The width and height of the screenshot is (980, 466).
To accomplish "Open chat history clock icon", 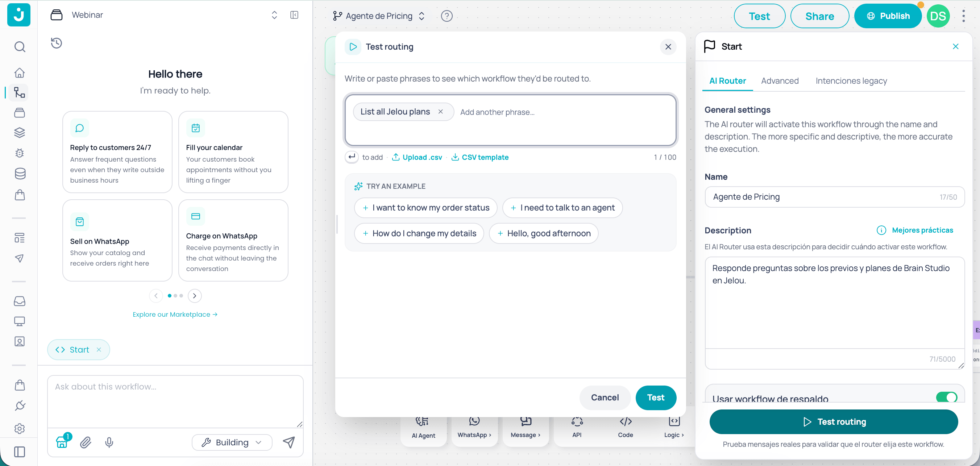I will pos(56,43).
